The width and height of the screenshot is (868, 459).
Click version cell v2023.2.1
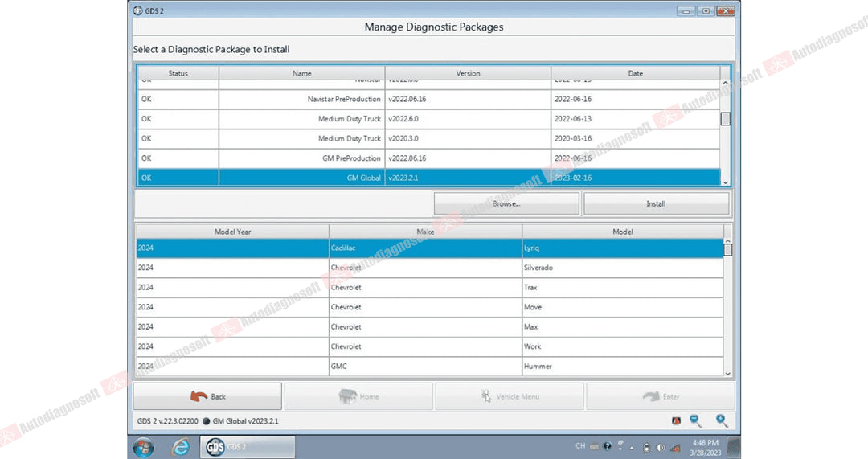(468, 178)
